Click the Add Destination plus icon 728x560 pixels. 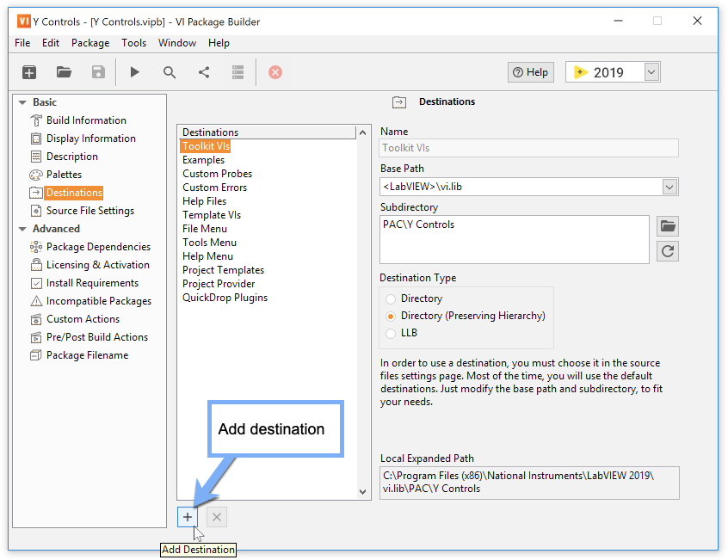[x=188, y=517]
